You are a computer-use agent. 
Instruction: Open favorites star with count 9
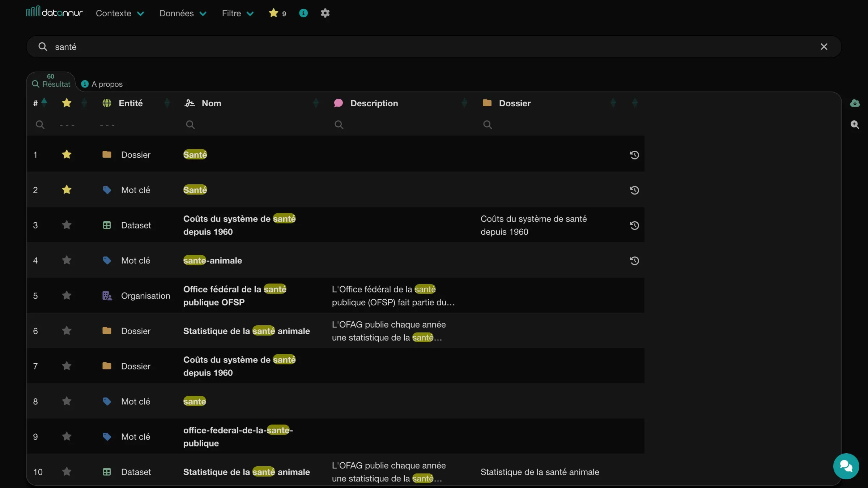[277, 13]
